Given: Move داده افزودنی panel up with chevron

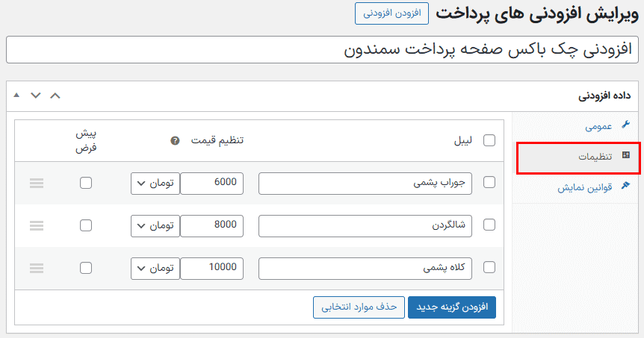Looking at the screenshot, I should (x=55, y=96).
